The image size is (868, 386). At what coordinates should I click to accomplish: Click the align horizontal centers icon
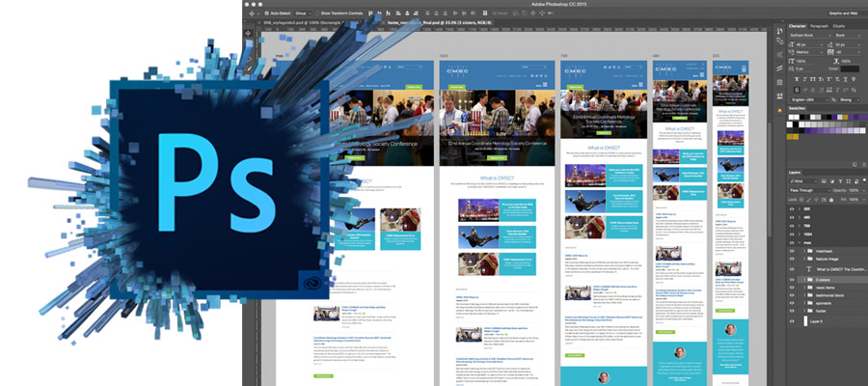pos(407,14)
